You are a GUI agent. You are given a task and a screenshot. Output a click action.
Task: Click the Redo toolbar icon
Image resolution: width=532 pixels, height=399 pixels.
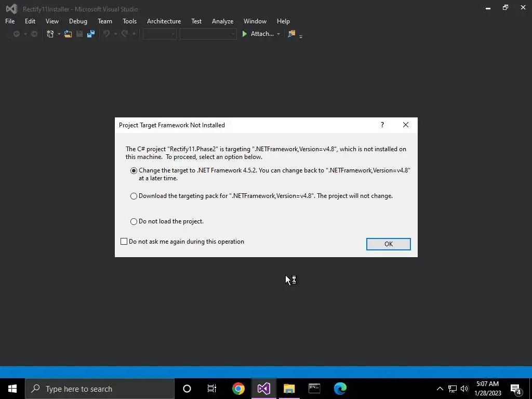tap(125, 34)
